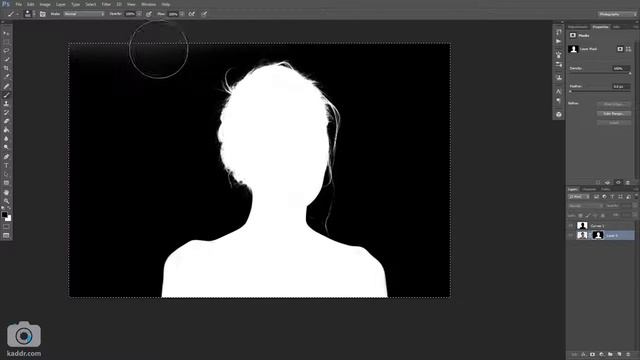Screen dimensions: 640x360
Task: Open the Actions panel play icon
Action: coord(558,41)
